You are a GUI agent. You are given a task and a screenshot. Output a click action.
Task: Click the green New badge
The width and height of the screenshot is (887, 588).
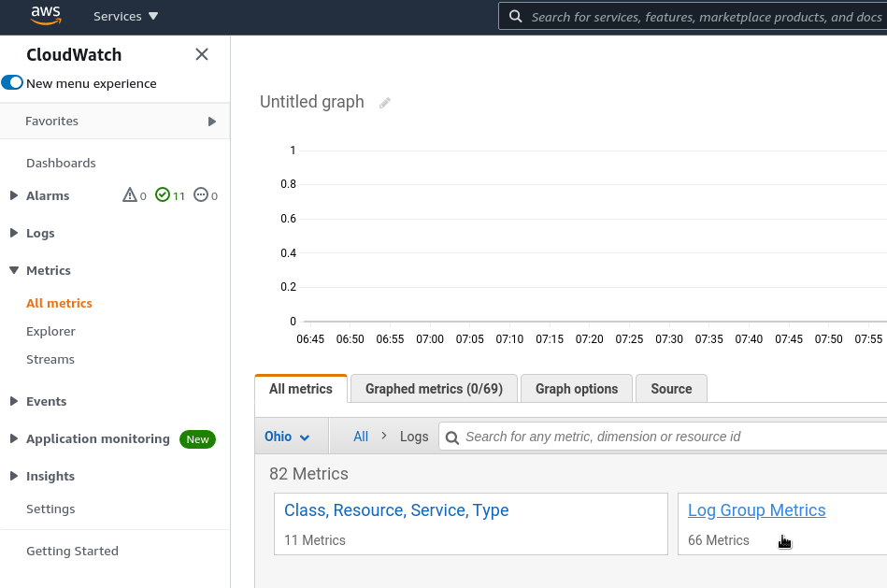pos(197,439)
